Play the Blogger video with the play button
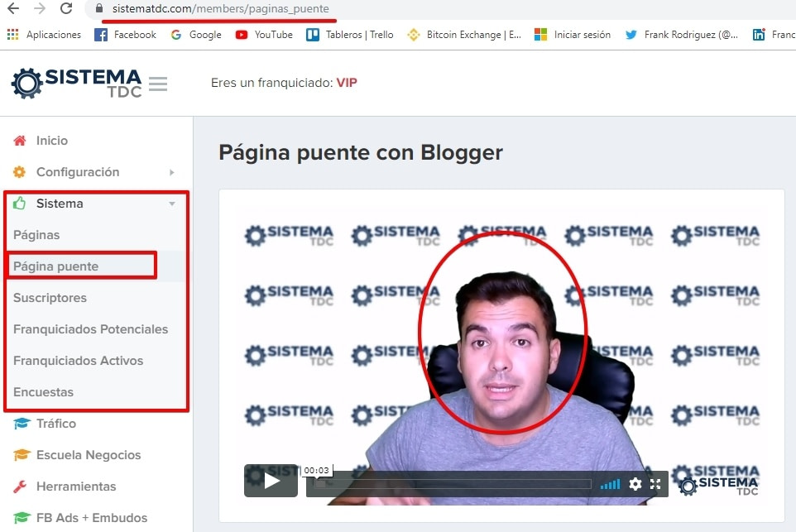Image resolution: width=796 pixels, height=532 pixels. pyautogui.click(x=271, y=481)
